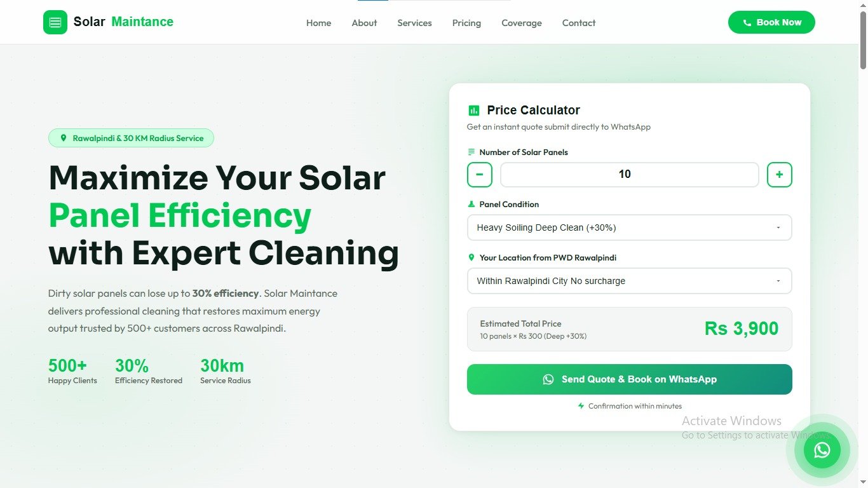The image size is (868, 488).
Task: Click the person icon beside Panel Condition
Action: pyautogui.click(x=471, y=204)
